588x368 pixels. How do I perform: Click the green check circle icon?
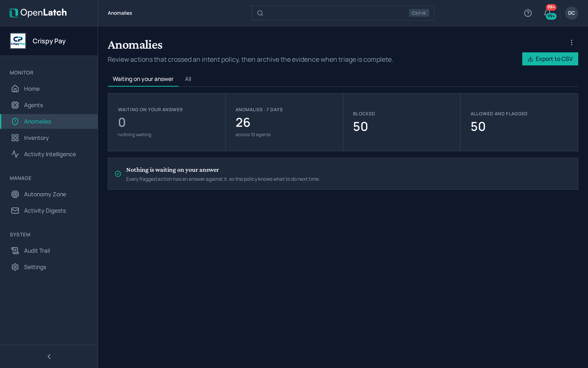coord(118,174)
